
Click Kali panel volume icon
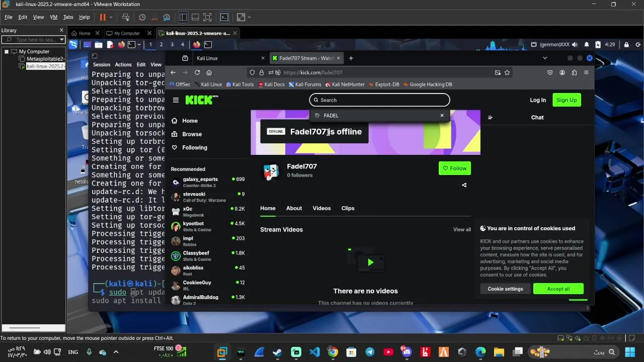pyautogui.click(x=575, y=45)
